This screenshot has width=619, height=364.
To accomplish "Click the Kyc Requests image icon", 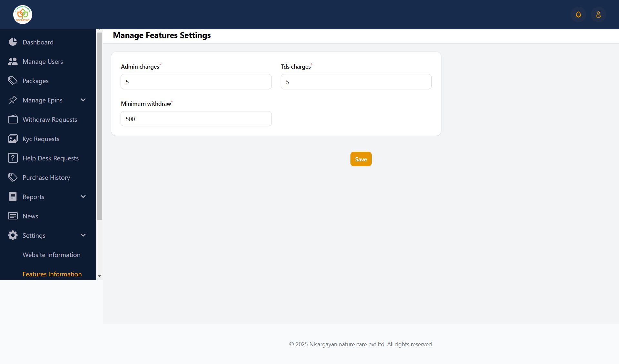I will point(13,139).
